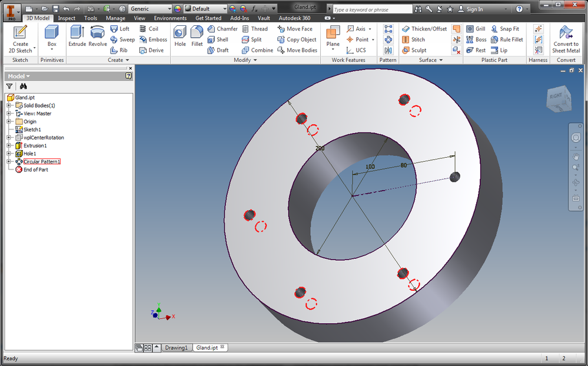This screenshot has height=366, width=588.
Task: Select the Thicken/Offset surface tool
Action: (424, 28)
